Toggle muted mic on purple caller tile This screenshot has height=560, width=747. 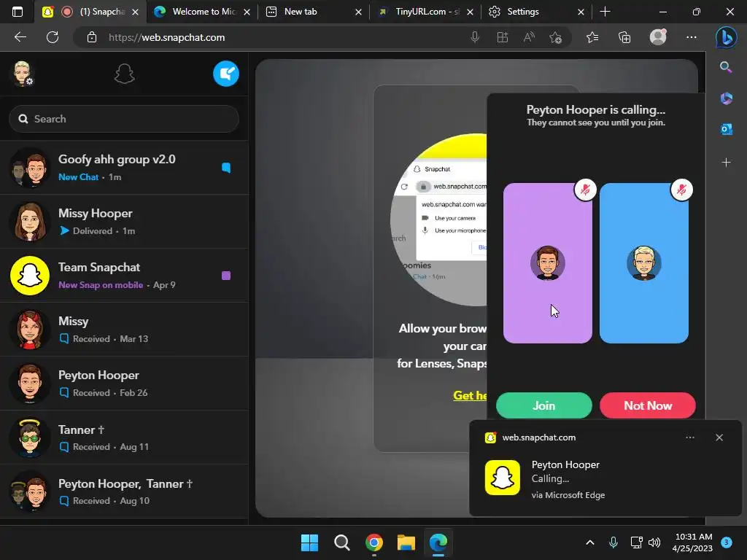coord(586,190)
